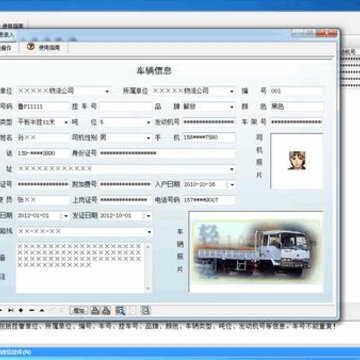Click the first printer icon in bottom toolbar
360x360 pixels.
pyautogui.click(x=95, y=310)
